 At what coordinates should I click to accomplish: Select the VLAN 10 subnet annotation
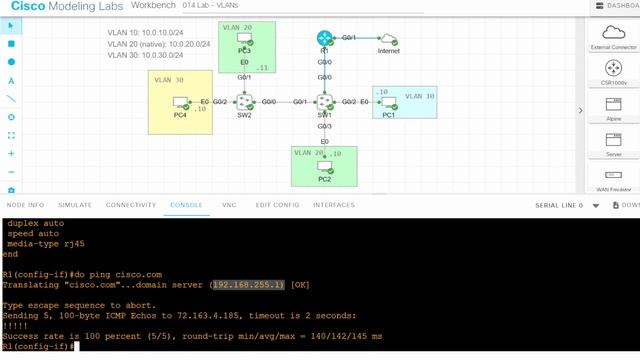145,33
